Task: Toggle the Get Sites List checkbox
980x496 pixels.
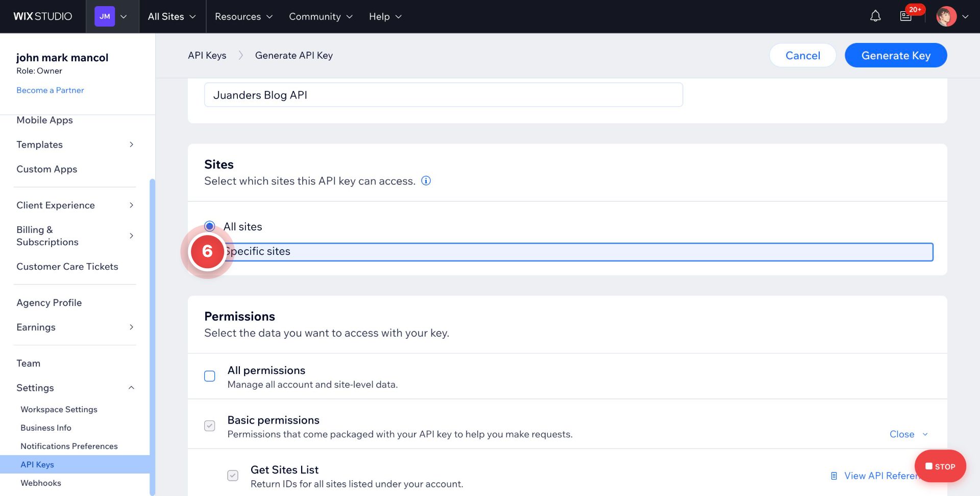Action: pyautogui.click(x=233, y=476)
